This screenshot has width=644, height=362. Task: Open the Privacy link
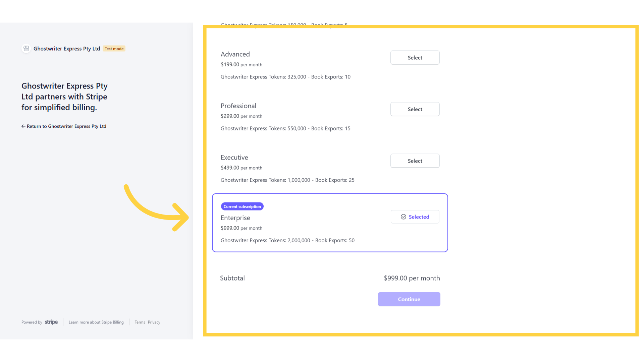[x=154, y=322]
